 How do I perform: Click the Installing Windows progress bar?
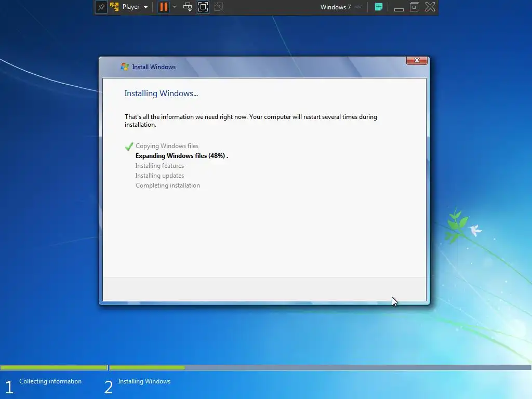pyautogui.click(x=320, y=367)
